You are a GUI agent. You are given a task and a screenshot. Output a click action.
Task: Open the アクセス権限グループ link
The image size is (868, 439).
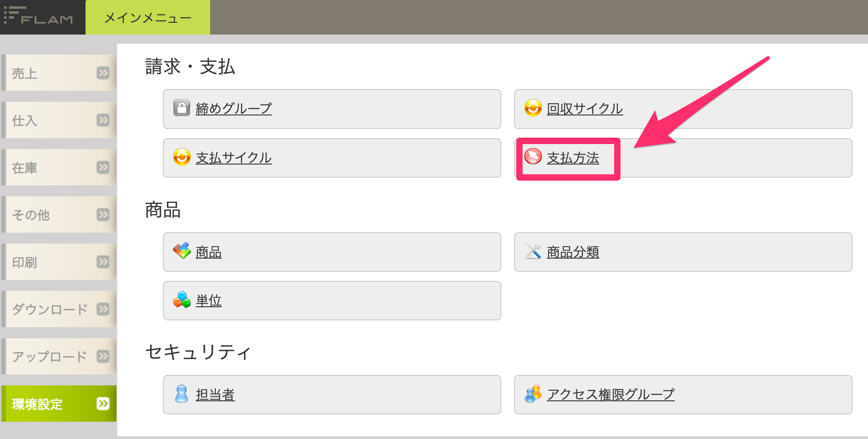[611, 394]
